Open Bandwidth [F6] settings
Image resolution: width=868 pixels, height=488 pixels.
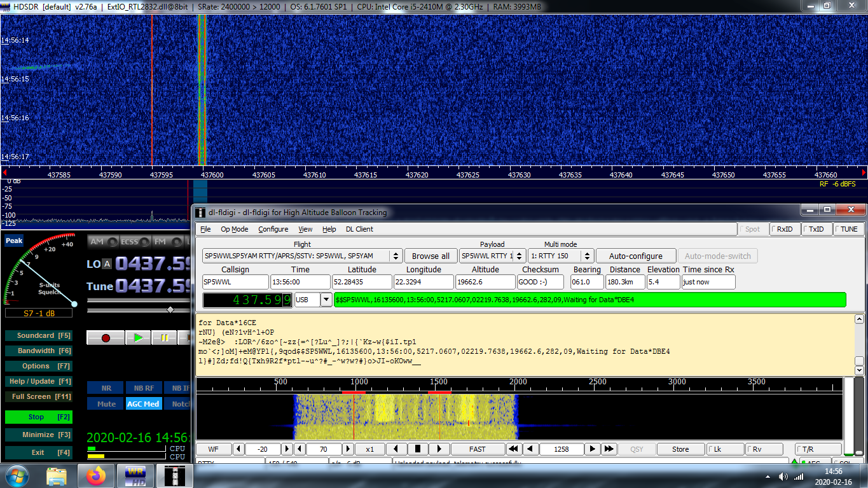pyautogui.click(x=38, y=351)
